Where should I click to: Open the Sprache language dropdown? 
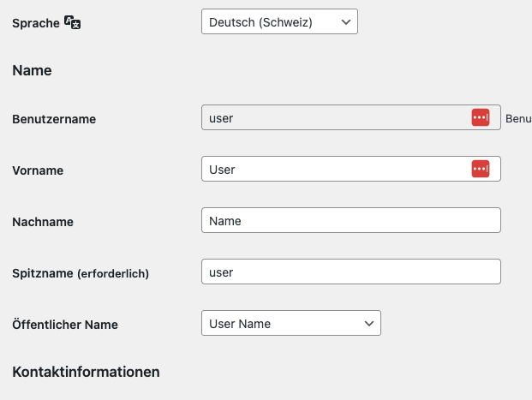coord(279,22)
